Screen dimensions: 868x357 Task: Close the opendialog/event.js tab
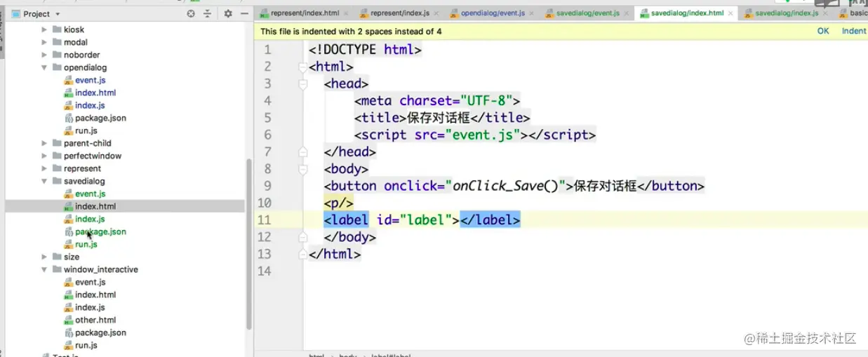[x=531, y=13]
